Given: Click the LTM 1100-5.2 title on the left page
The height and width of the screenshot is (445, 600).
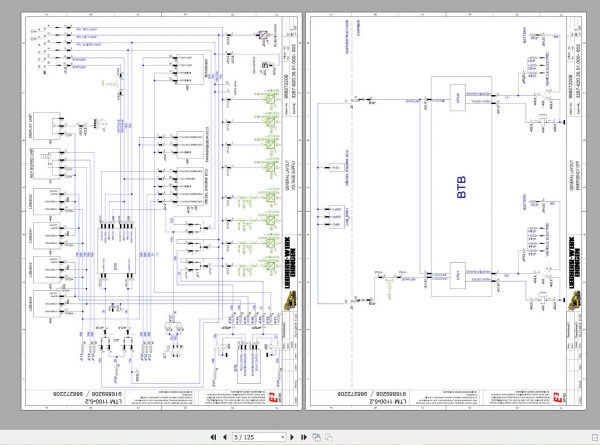Looking at the screenshot, I should pos(105,402).
